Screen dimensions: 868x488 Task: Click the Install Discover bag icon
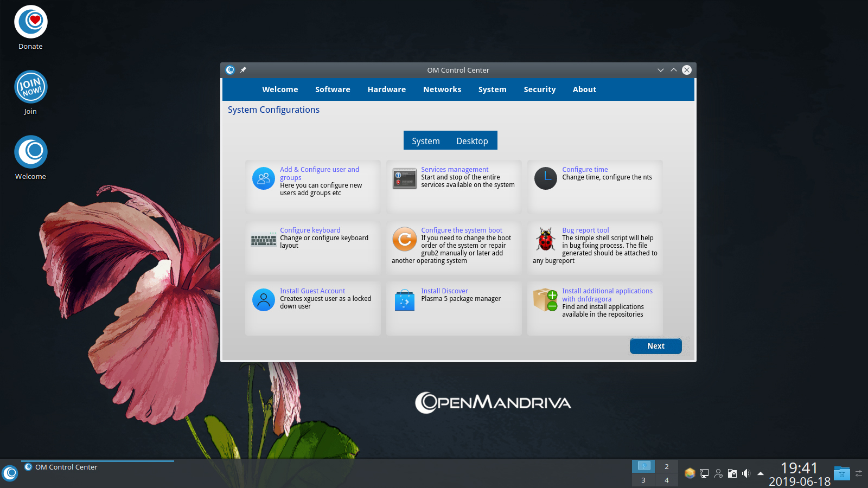tap(405, 300)
